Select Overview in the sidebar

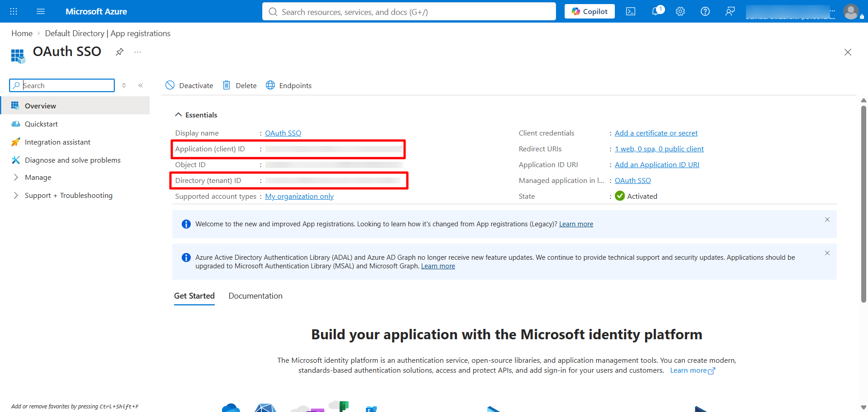[75, 105]
